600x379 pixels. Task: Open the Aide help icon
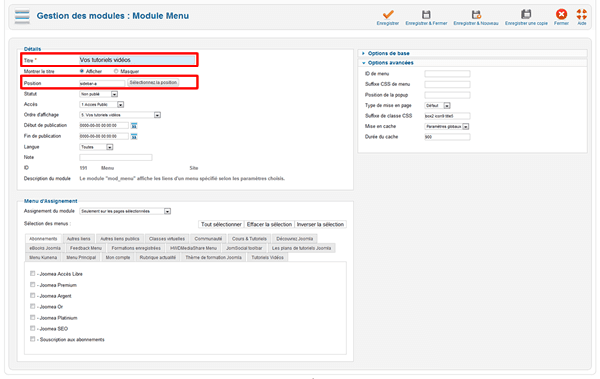click(x=582, y=14)
